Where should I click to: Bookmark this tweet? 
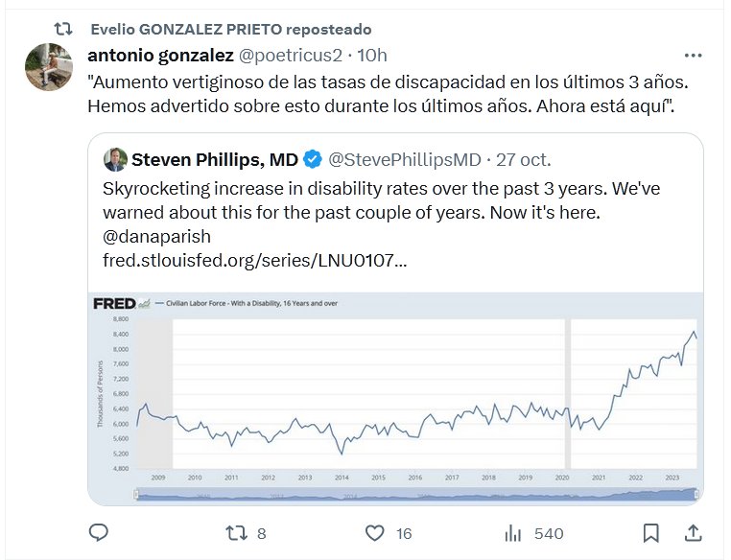(651, 532)
